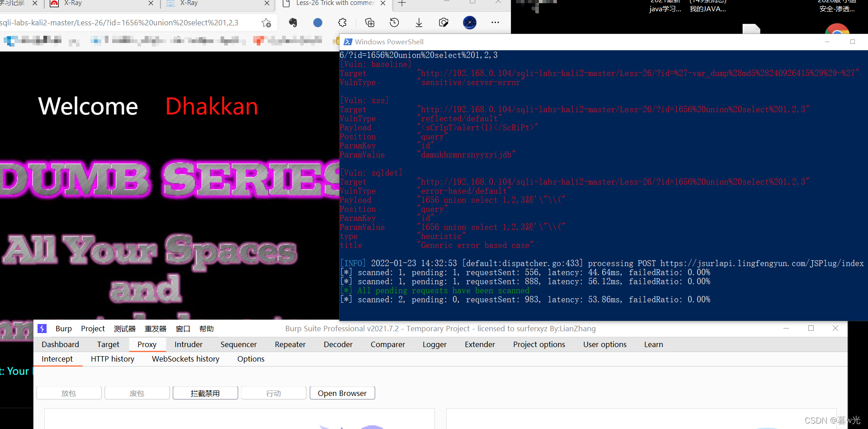
Task: Open the Repeater tab
Action: pos(290,344)
